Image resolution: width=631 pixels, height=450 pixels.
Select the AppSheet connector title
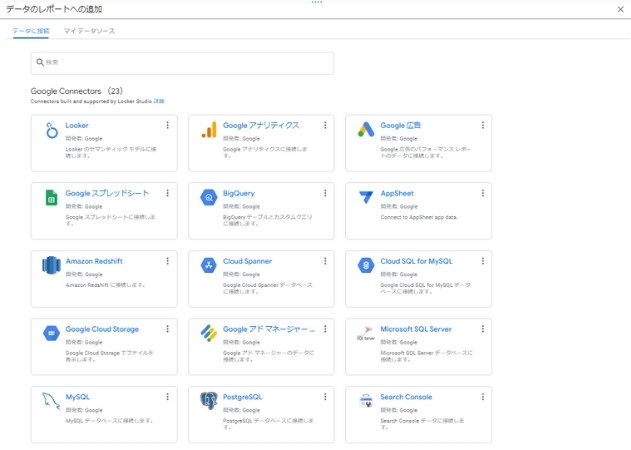[x=397, y=194]
